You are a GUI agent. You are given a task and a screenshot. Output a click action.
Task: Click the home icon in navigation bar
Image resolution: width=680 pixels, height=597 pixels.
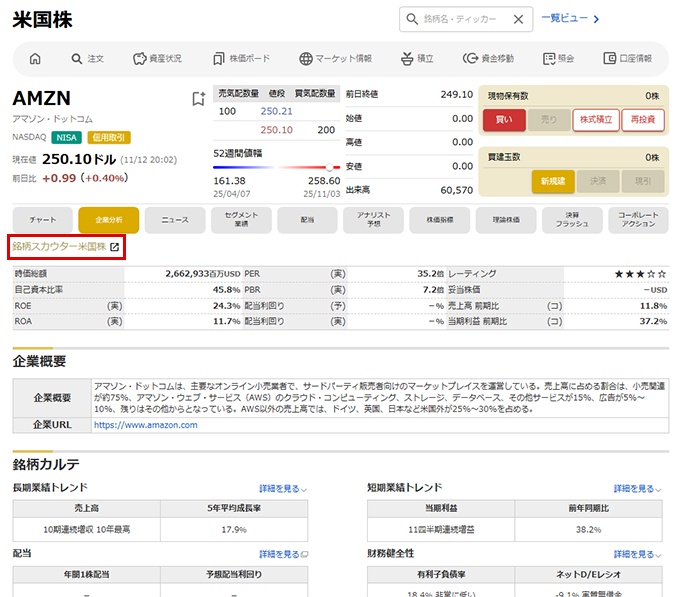click(36, 58)
